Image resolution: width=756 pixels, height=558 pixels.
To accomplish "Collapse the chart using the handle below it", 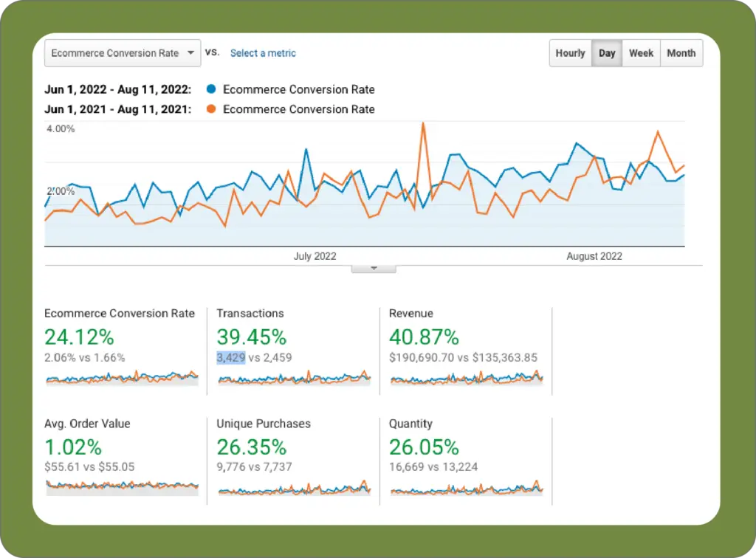I will [x=374, y=269].
